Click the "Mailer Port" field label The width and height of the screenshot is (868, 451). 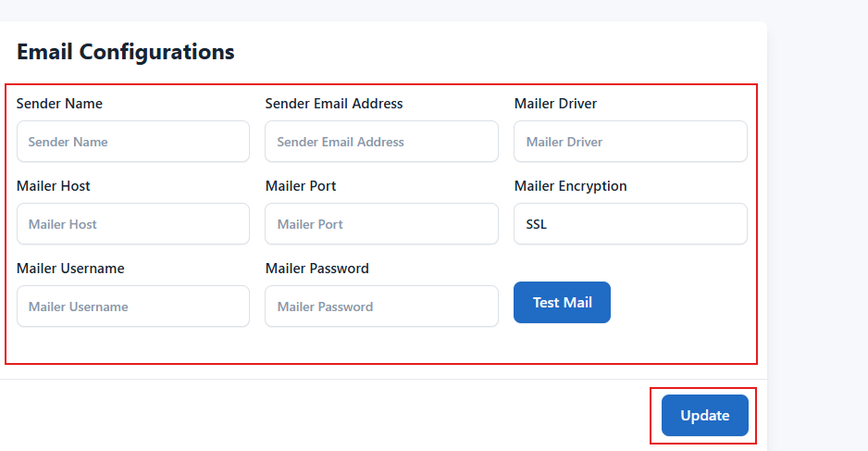click(x=301, y=186)
